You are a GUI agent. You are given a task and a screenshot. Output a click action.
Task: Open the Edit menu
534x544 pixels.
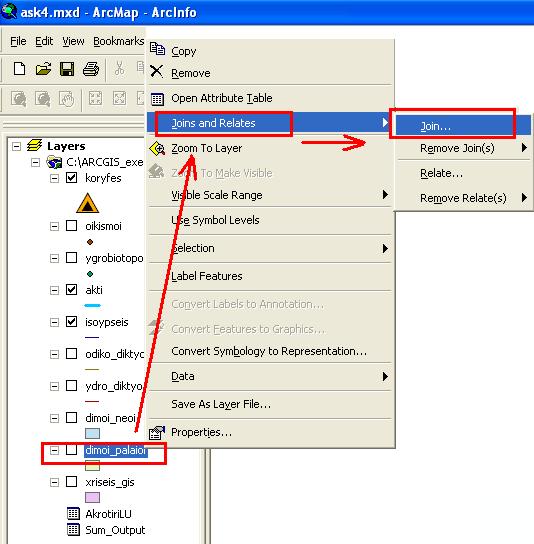44,41
